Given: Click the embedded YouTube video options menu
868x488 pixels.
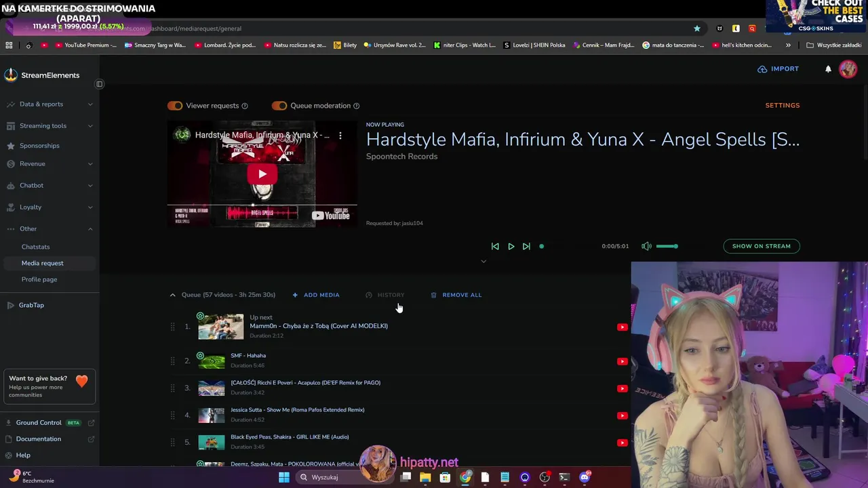Looking at the screenshot, I should click(x=340, y=136).
